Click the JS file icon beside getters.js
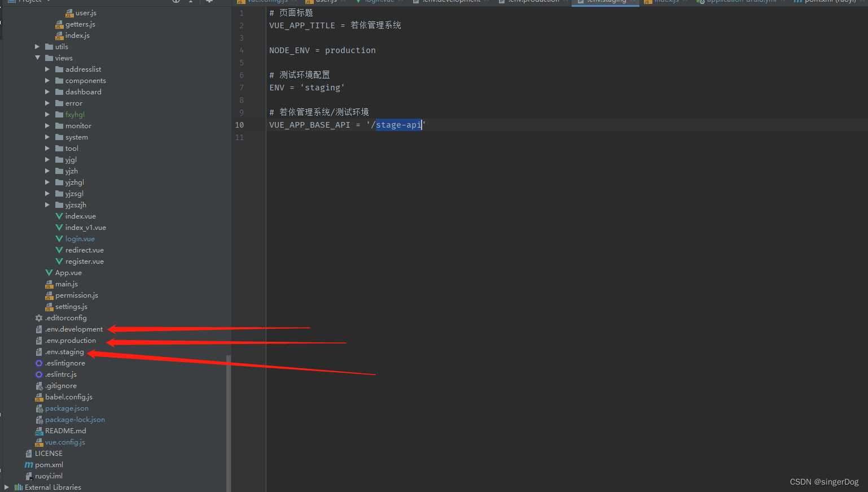The width and height of the screenshot is (868, 492). [x=59, y=24]
